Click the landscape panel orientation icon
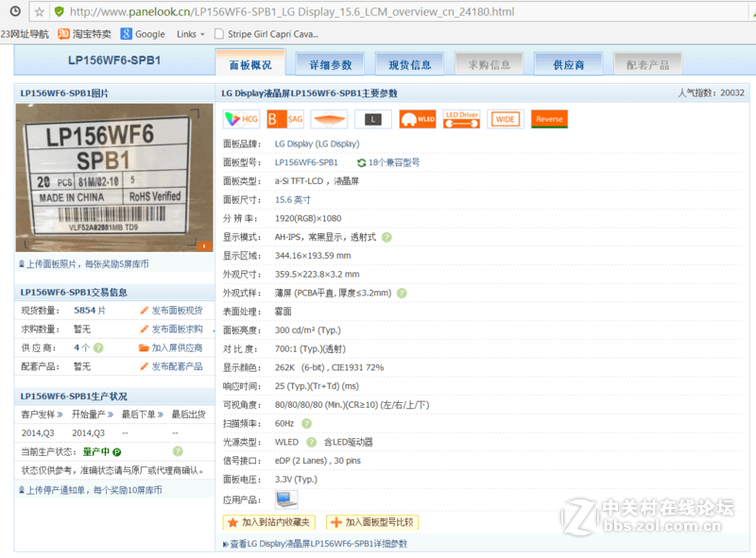 pos(372,119)
